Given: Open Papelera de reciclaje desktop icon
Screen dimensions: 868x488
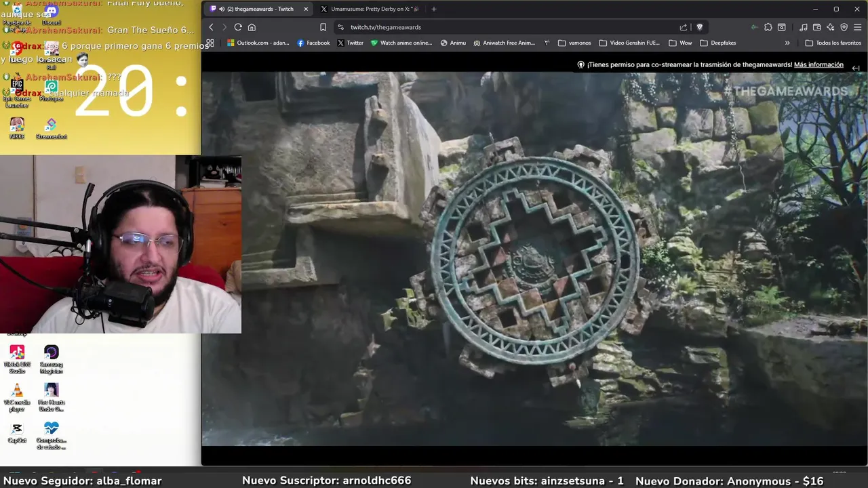Looking at the screenshot, I should point(17,18).
